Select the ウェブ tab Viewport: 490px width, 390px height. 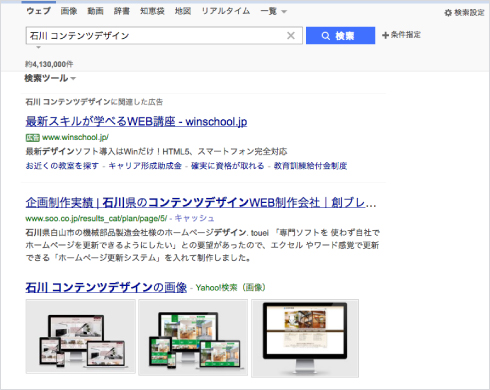click(x=39, y=11)
